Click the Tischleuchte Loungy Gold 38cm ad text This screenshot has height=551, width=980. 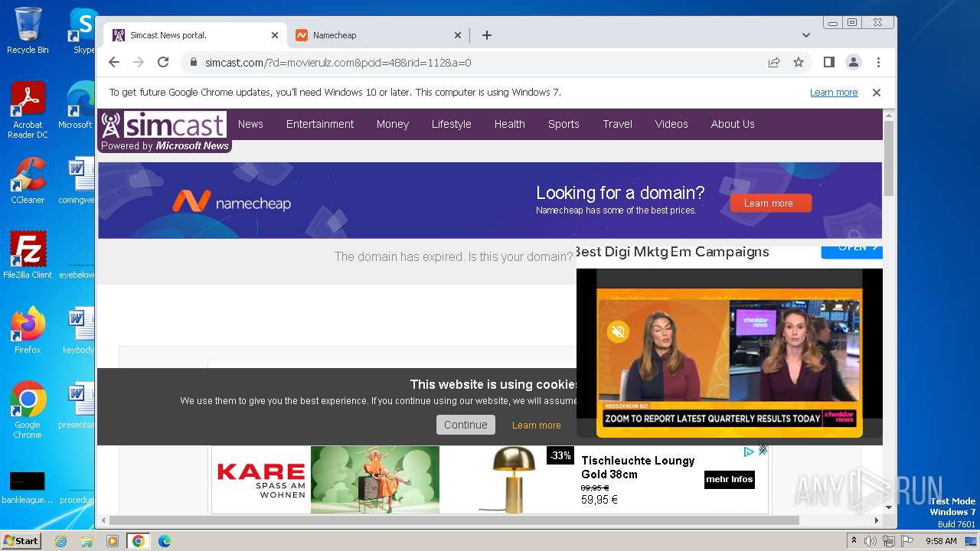(638, 468)
